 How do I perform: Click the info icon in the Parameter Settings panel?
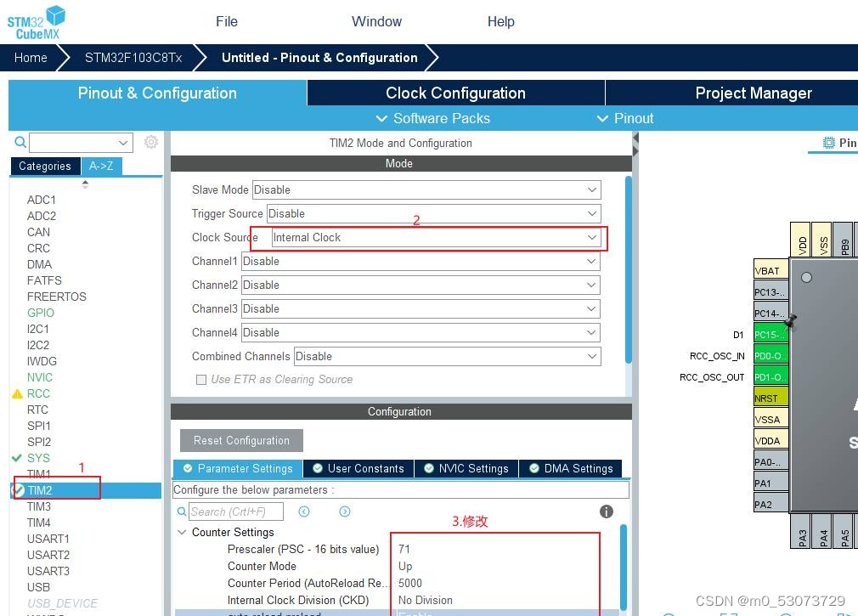pos(607,511)
